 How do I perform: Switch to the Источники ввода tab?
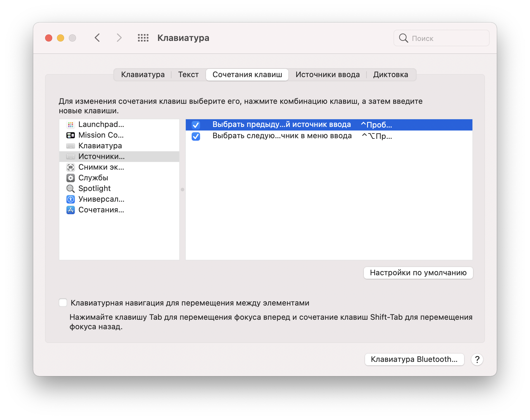pos(327,75)
